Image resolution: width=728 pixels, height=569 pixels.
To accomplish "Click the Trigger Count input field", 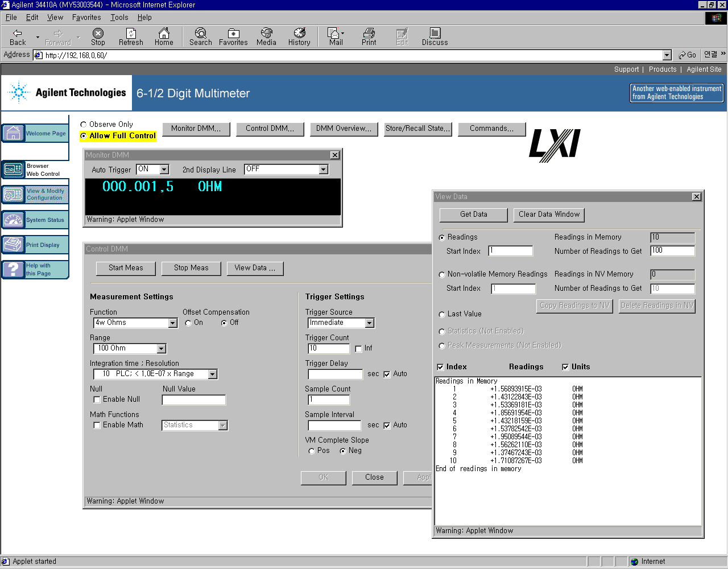I will (328, 348).
